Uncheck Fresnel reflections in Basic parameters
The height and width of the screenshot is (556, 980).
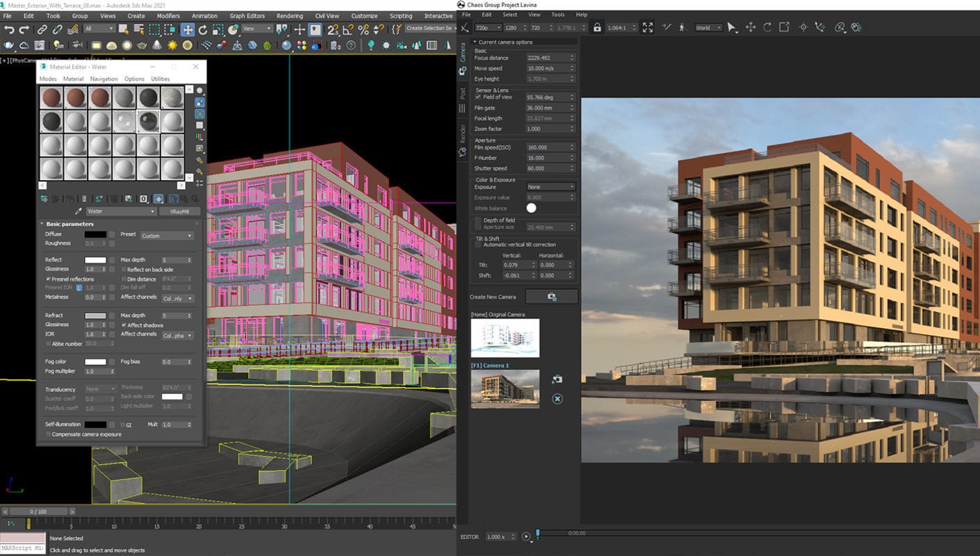pyautogui.click(x=47, y=279)
